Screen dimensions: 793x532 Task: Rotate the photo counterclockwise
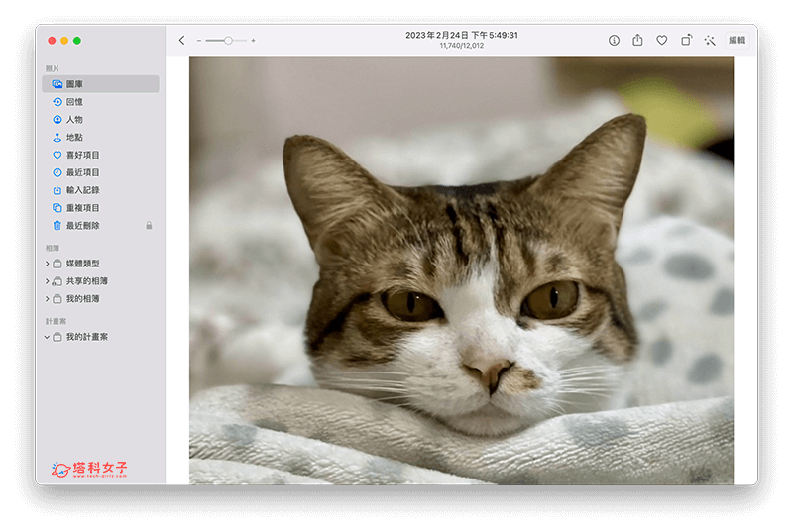pyautogui.click(x=686, y=40)
